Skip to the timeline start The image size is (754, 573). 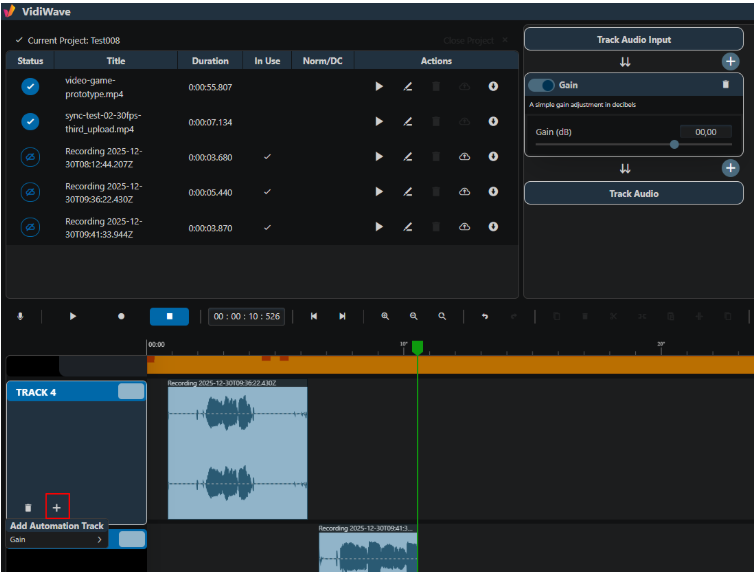(314, 316)
